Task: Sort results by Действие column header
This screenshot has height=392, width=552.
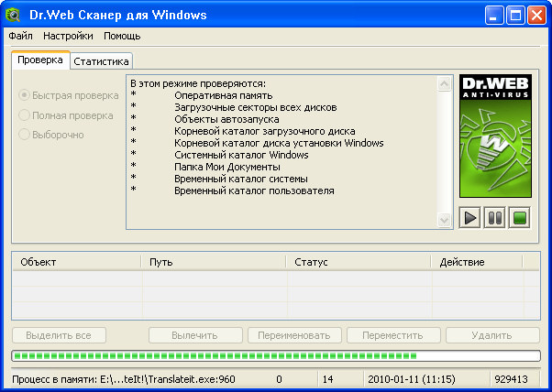Action: click(478, 262)
